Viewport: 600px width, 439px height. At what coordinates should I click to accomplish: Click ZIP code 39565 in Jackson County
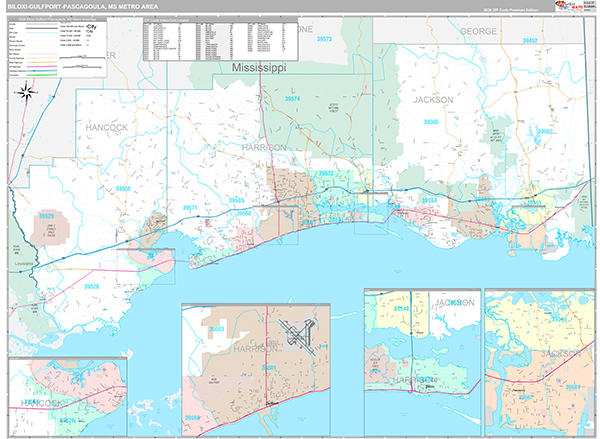pyautogui.click(x=431, y=121)
